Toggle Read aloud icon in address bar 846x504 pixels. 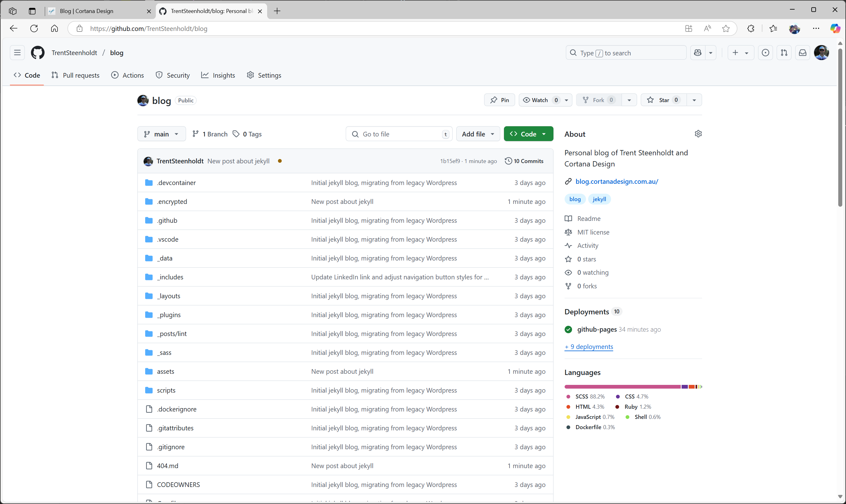(707, 28)
